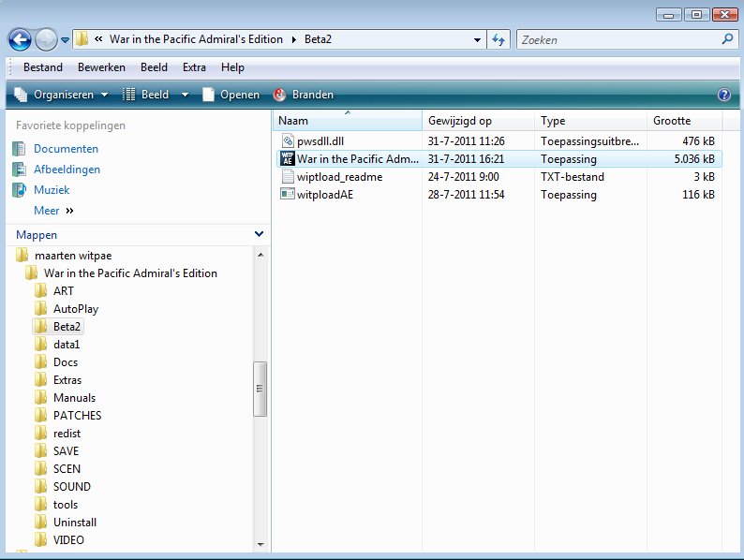Open the Bestand menu
The width and height of the screenshot is (744, 560).
coord(43,67)
